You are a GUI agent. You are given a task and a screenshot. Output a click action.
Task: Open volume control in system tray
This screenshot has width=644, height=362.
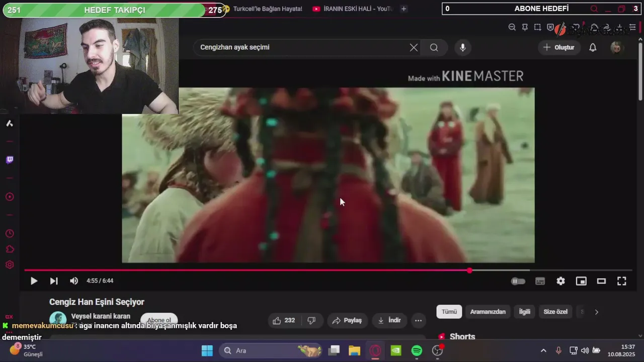585,350
